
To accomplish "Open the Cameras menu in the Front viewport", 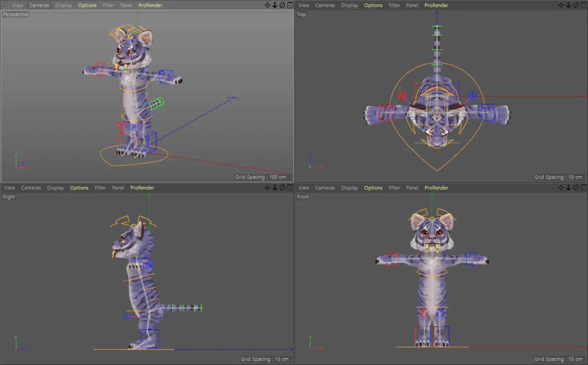I will click(x=325, y=188).
